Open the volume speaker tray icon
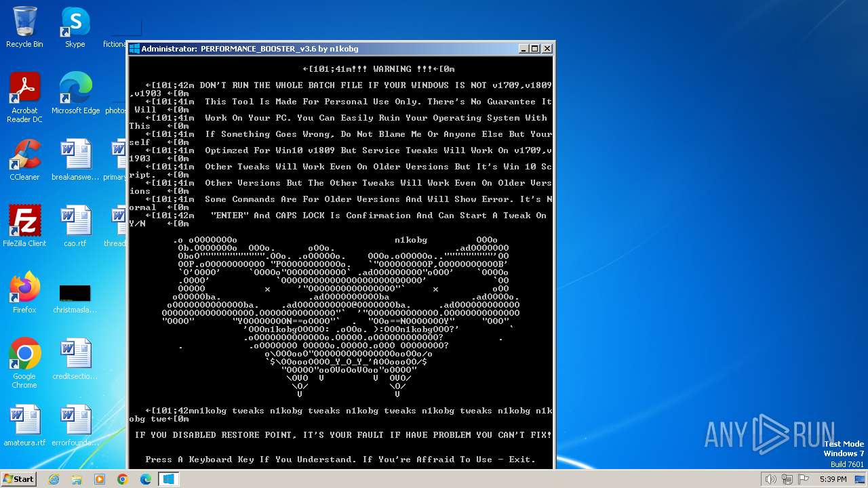 pyautogui.click(x=771, y=479)
